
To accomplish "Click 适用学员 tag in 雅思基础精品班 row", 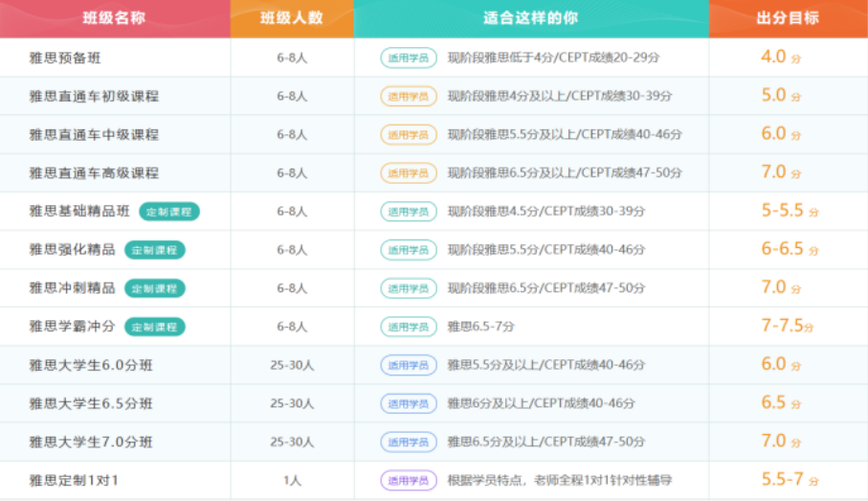I will [x=409, y=211].
